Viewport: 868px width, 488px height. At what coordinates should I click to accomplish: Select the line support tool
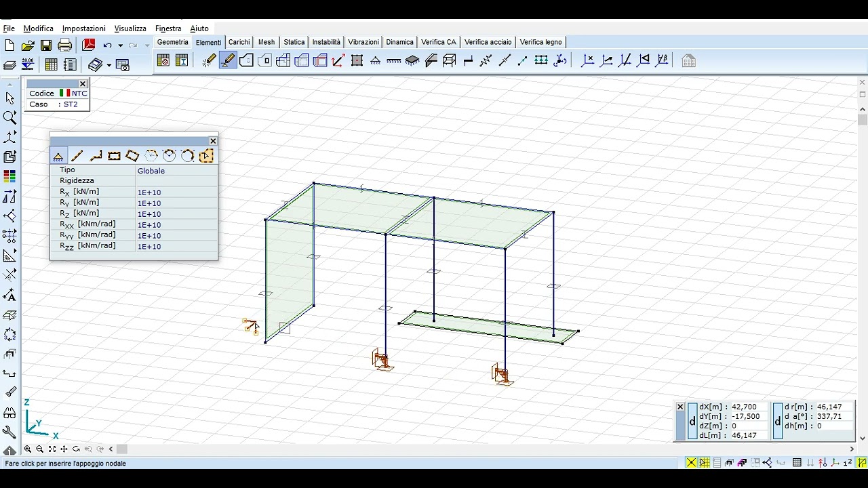pyautogui.click(x=394, y=61)
